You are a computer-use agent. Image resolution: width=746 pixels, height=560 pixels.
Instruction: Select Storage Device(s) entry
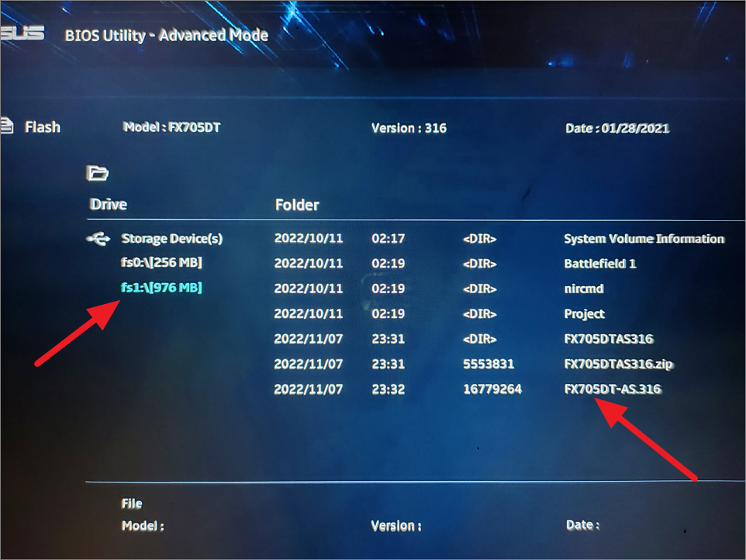[x=171, y=238]
